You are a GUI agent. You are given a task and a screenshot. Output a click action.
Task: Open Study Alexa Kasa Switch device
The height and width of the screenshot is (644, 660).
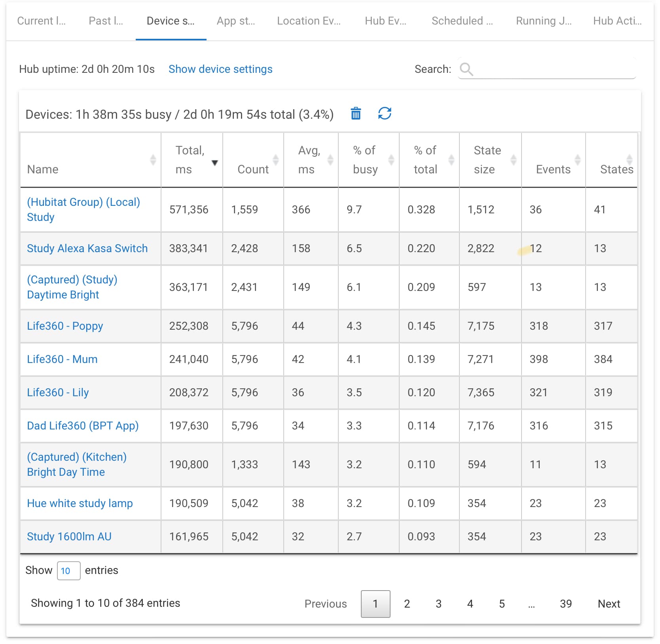click(x=87, y=249)
